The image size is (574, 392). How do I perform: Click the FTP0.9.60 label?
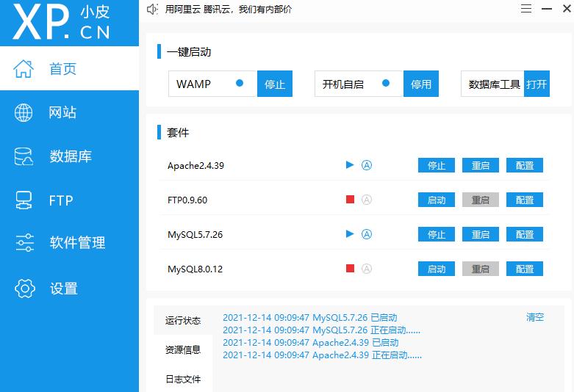click(187, 200)
